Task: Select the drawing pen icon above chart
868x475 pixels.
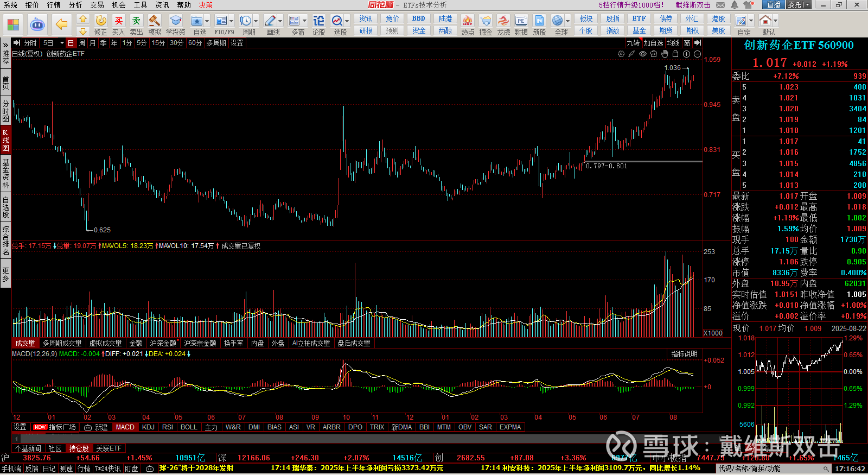Action: 631,54
